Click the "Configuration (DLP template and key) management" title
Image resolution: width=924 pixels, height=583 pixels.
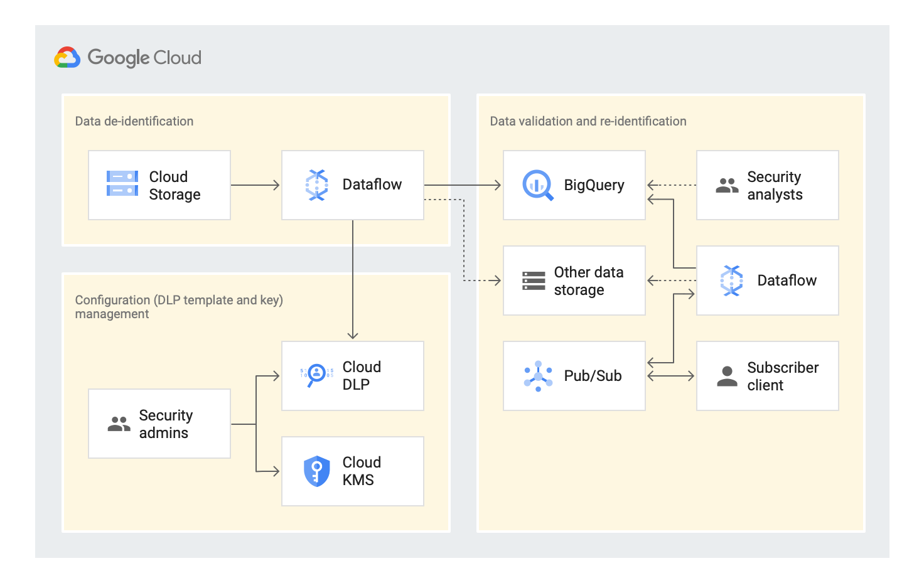179,307
